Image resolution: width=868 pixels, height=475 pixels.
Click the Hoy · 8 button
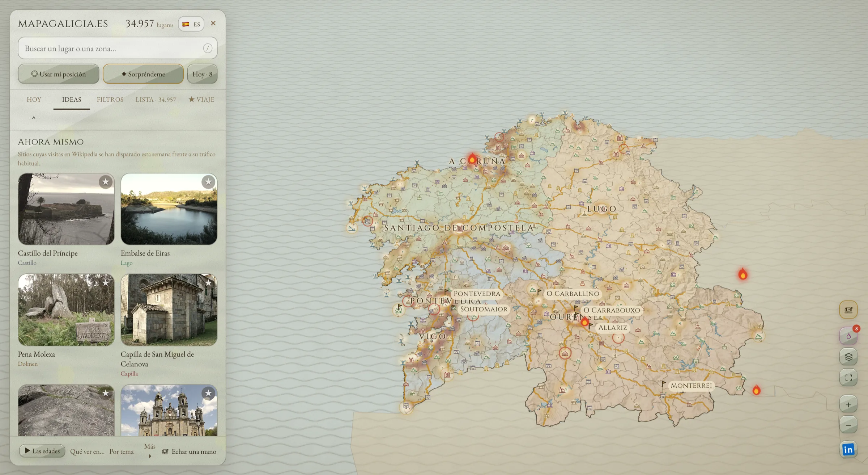[x=202, y=74]
